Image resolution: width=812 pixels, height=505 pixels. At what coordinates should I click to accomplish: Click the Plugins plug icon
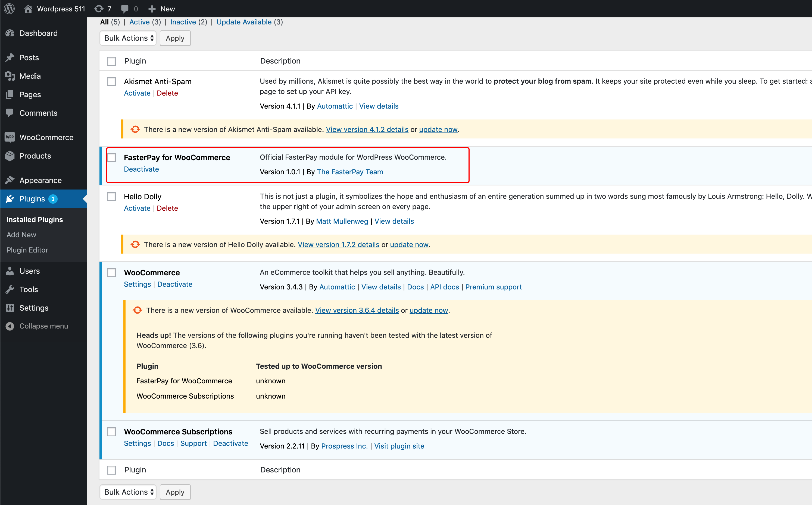[10, 199]
